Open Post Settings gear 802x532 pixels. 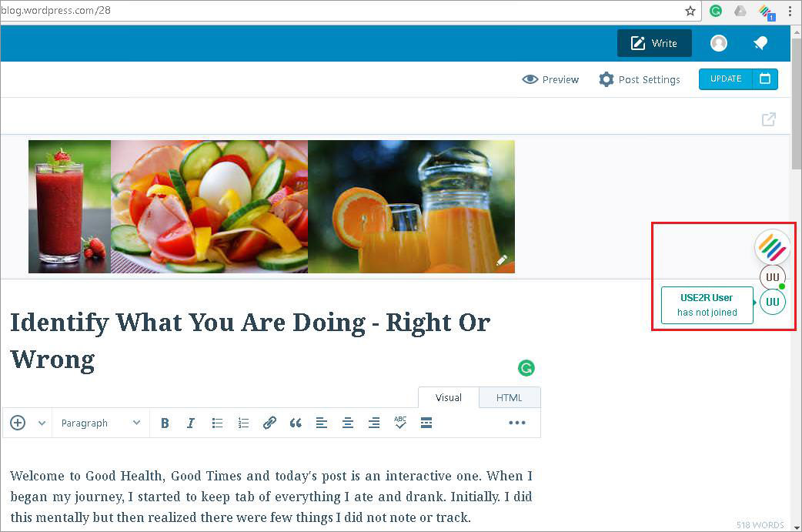pyautogui.click(x=640, y=79)
